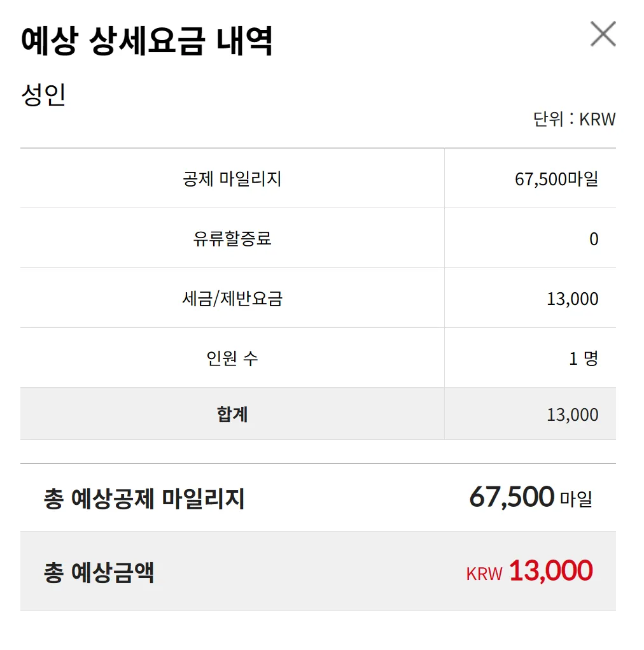
Task: Click the 0 fuel surcharge value
Action: click(594, 239)
